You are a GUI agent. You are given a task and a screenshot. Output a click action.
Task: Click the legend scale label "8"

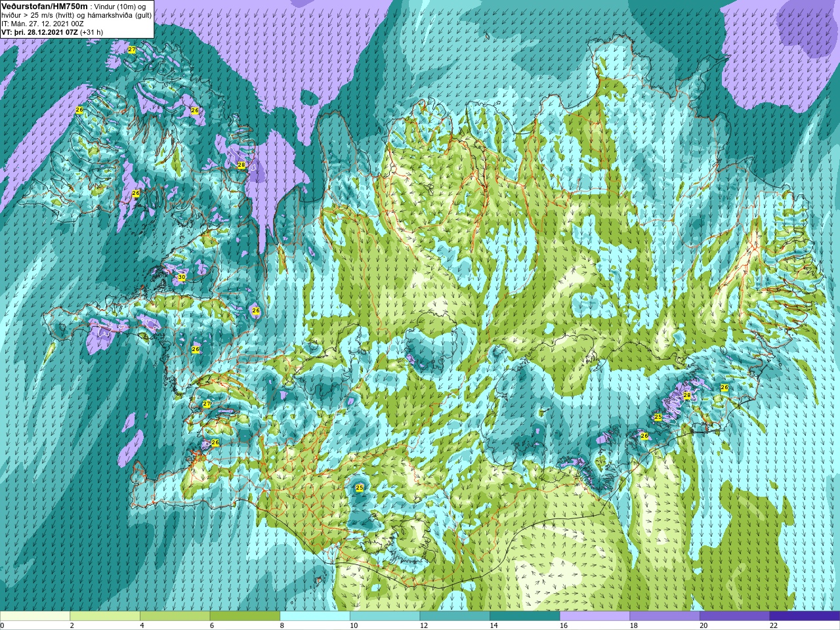[x=282, y=625]
